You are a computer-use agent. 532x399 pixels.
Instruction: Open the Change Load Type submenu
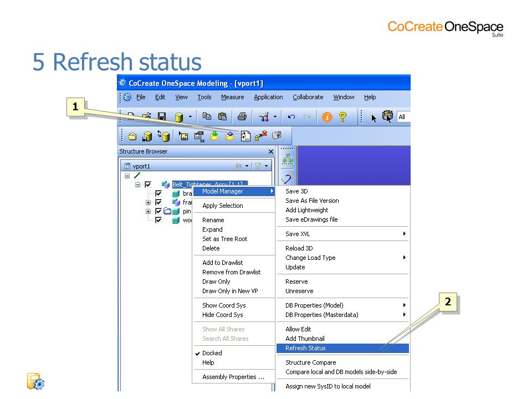[342, 258]
